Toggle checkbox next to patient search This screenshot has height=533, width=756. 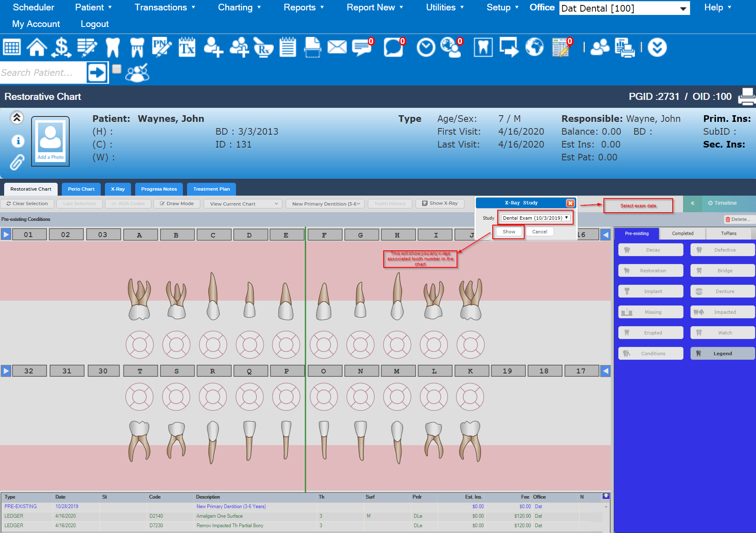click(117, 69)
